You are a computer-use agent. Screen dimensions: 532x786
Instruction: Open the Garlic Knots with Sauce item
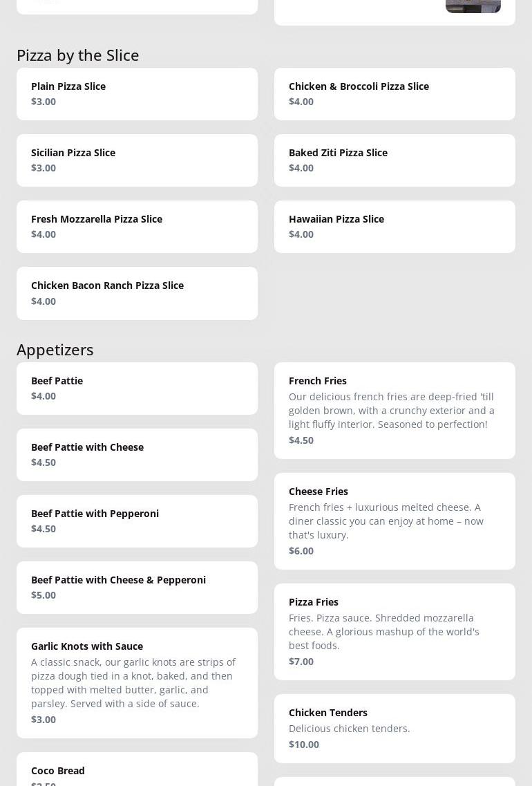(x=137, y=683)
